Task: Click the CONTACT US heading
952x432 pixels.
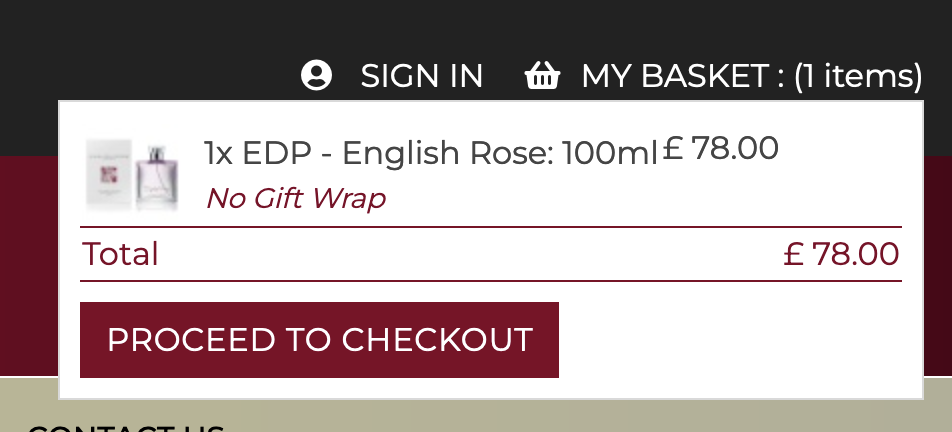Action: coord(125,427)
